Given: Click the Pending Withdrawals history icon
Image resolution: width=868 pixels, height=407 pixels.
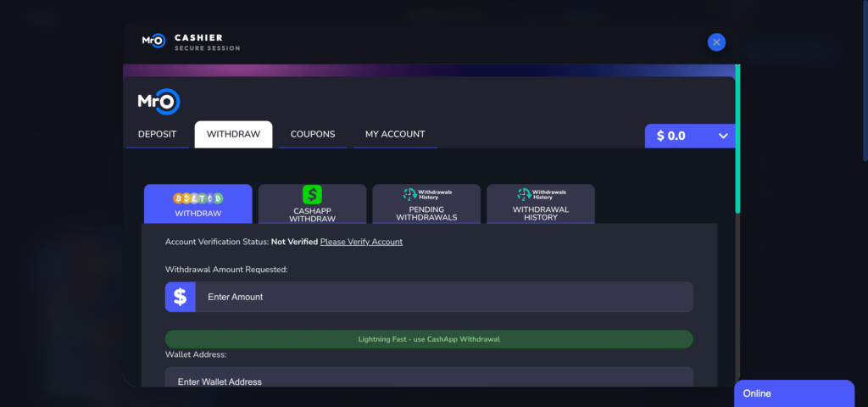Looking at the screenshot, I should click(x=427, y=194).
